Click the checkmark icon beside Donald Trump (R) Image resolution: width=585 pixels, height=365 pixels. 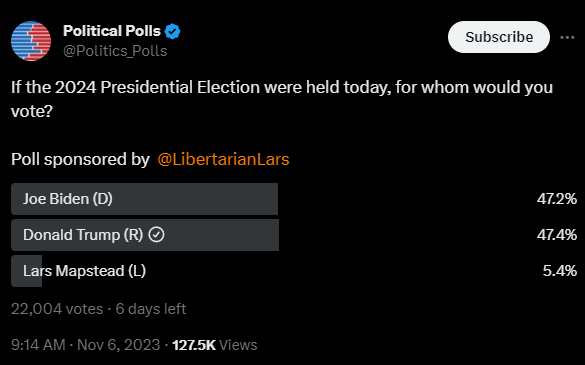(156, 235)
